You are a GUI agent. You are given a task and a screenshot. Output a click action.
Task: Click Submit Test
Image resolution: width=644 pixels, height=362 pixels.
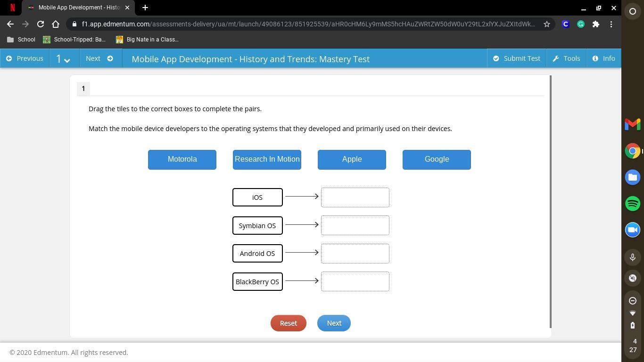click(x=517, y=58)
